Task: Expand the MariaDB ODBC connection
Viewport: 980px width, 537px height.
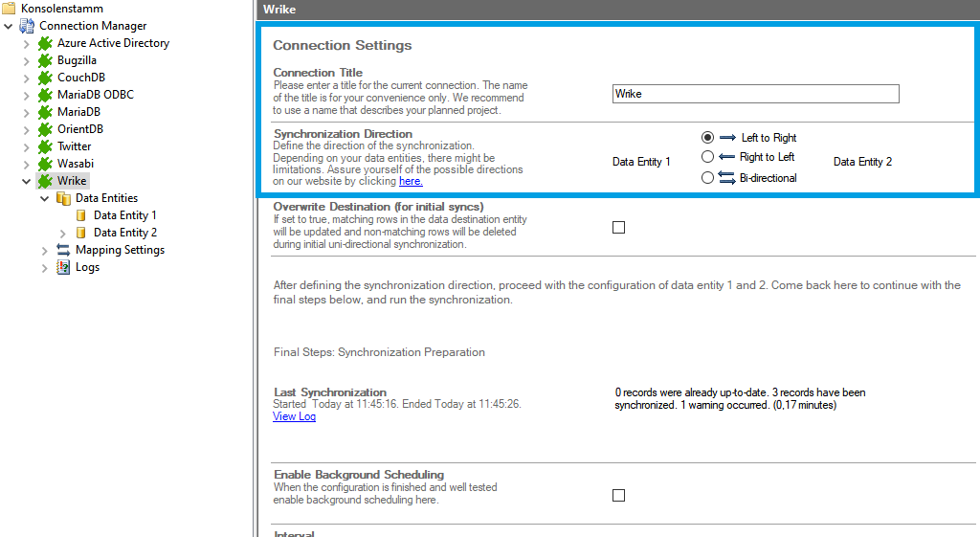Action: [26, 95]
